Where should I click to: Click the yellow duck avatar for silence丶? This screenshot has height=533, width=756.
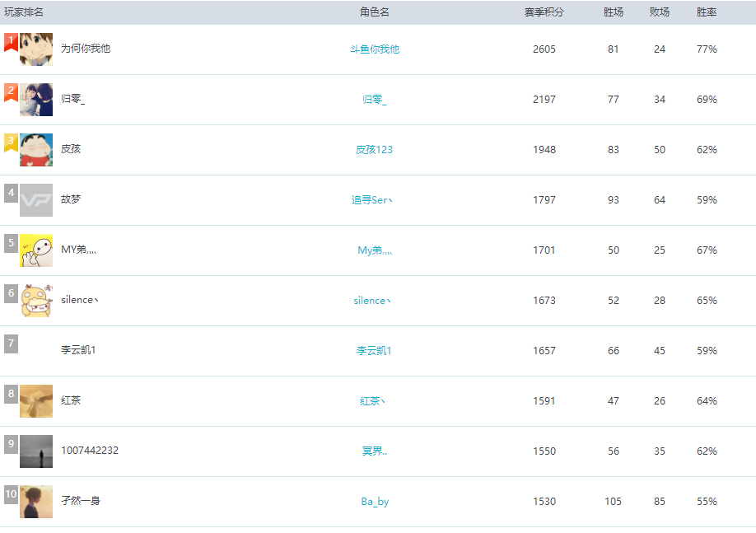pos(36,301)
